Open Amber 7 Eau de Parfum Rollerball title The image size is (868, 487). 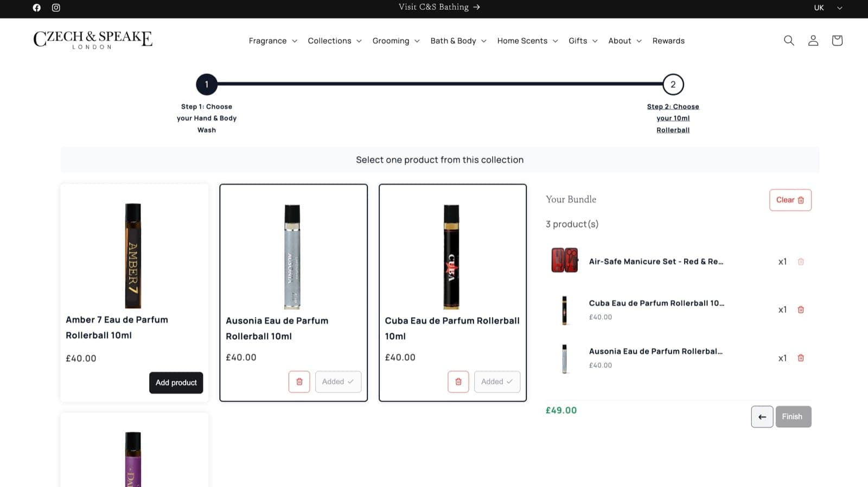(117, 328)
